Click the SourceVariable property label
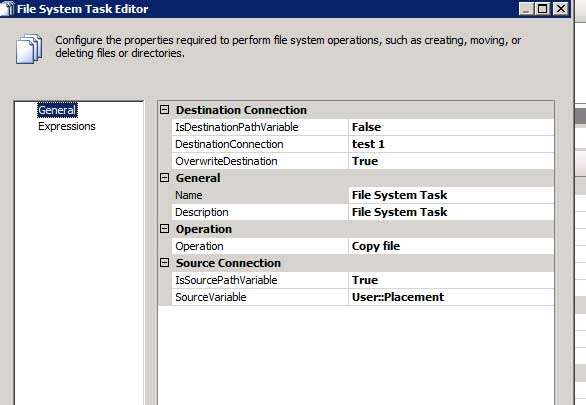The width and height of the screenshot is (586, 405). click(211, 297)
